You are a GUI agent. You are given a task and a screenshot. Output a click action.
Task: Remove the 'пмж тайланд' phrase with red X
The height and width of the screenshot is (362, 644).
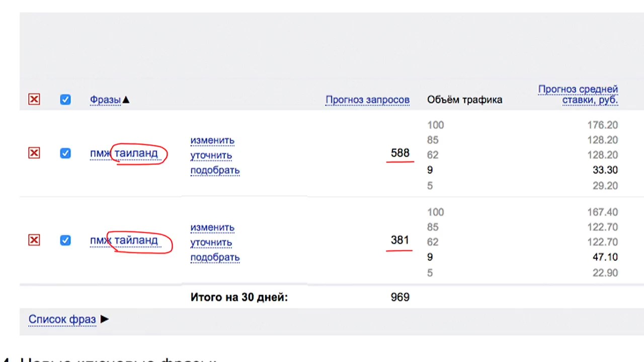click(x=34, y=240)
